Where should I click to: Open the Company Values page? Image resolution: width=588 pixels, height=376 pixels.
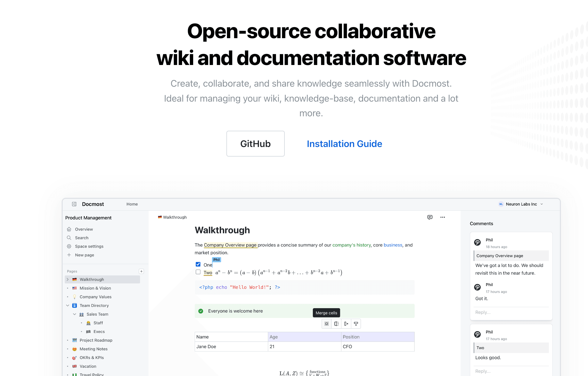[95, 297]
